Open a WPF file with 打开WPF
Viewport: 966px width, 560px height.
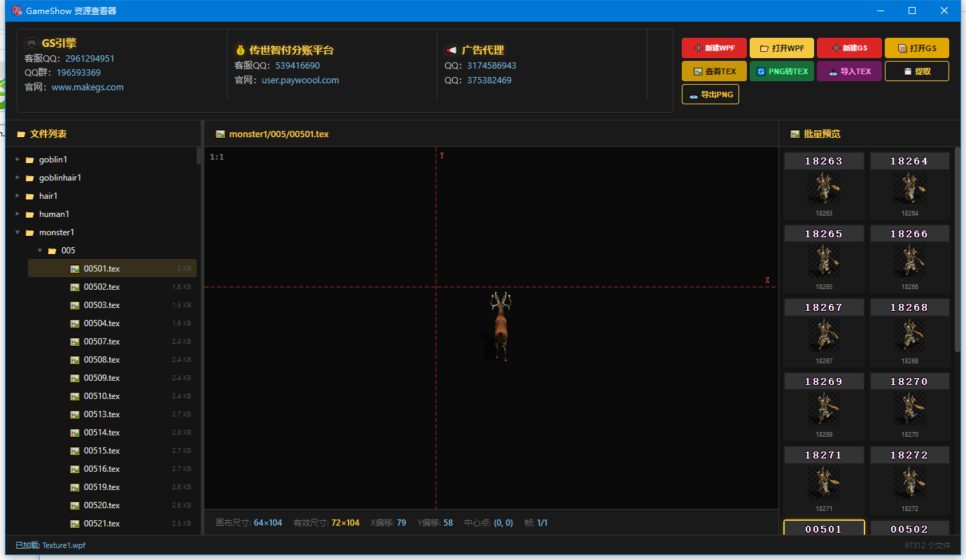(782, 48)
